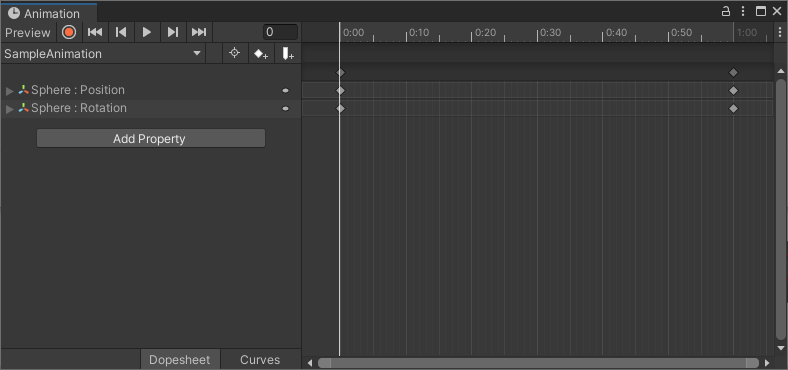This screenshot has height=370, width=788.
Task: Click the key indicator dot for Sphere : Rotation
Action: [285, 109]
